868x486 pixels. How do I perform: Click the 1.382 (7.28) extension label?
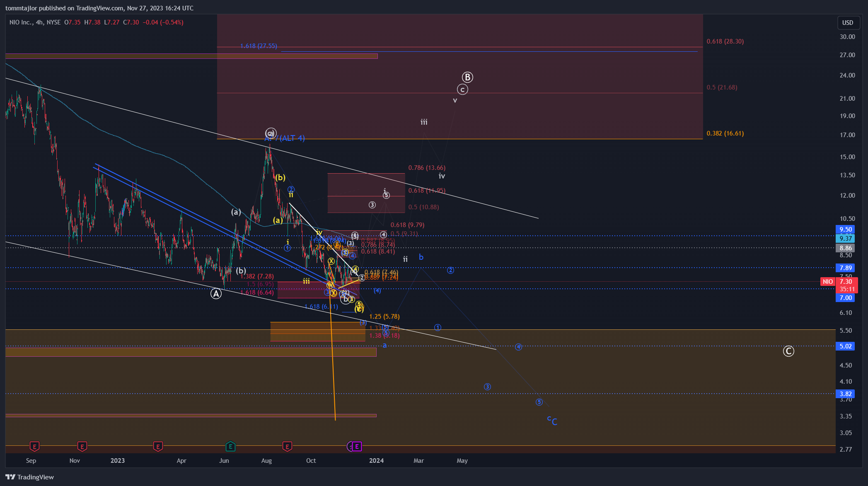[257, 276]
